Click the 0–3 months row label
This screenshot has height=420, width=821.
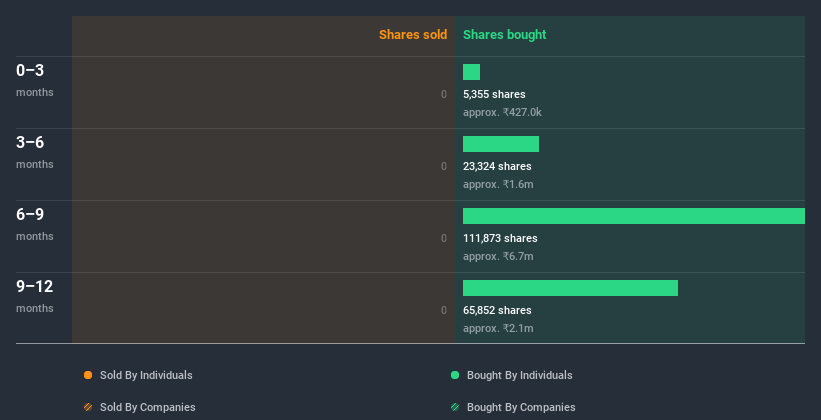[35, 80]
